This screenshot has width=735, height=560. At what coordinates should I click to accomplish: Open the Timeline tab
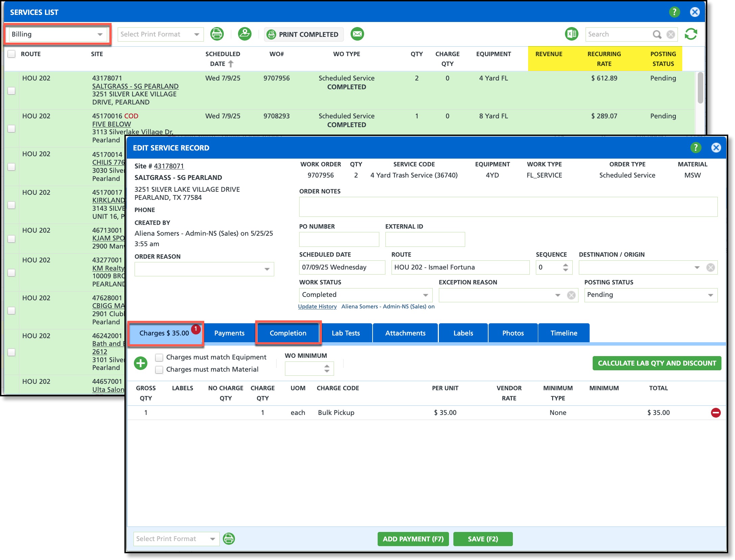tap(564, 333)
